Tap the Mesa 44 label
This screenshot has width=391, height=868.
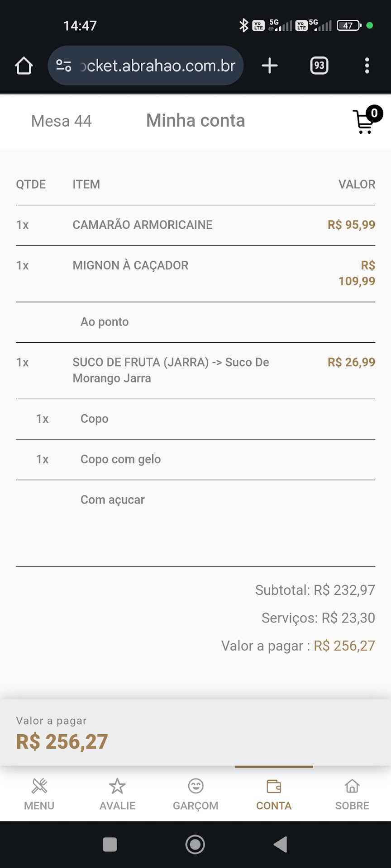pyautogui.click(x=62, y=121)
